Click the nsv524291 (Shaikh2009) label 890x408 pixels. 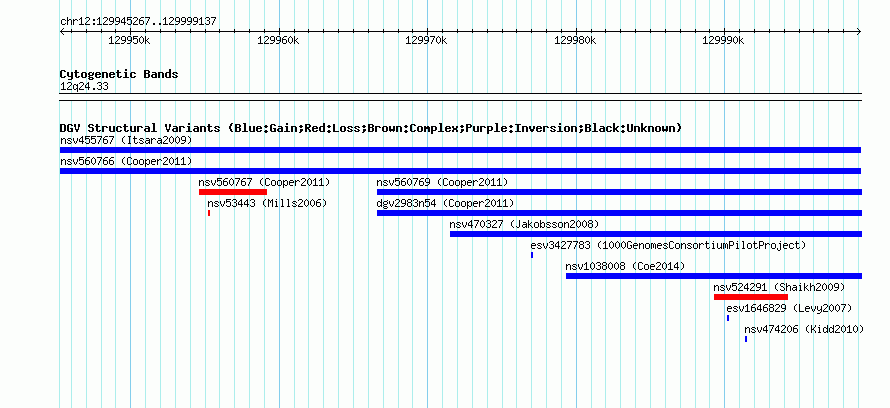coord(779,287)
